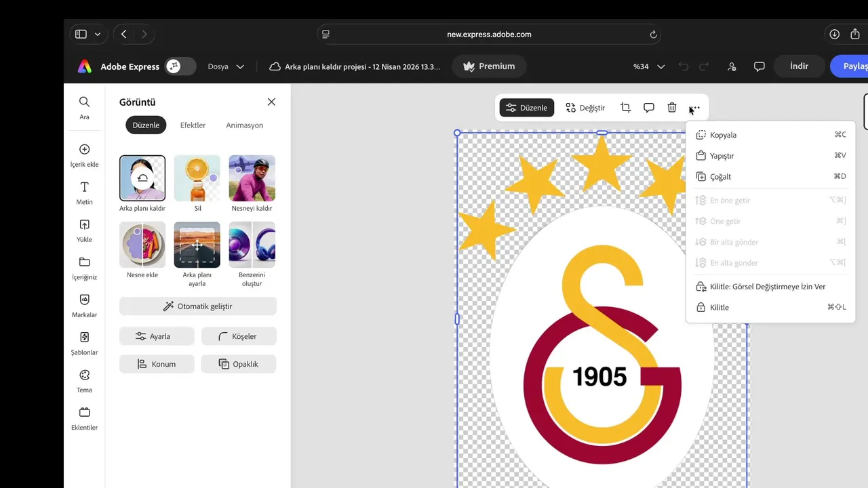The image size is (868, 488).
Task: Click the browser downloads icon
Action: pyautogui.click(x=835, y=34)
